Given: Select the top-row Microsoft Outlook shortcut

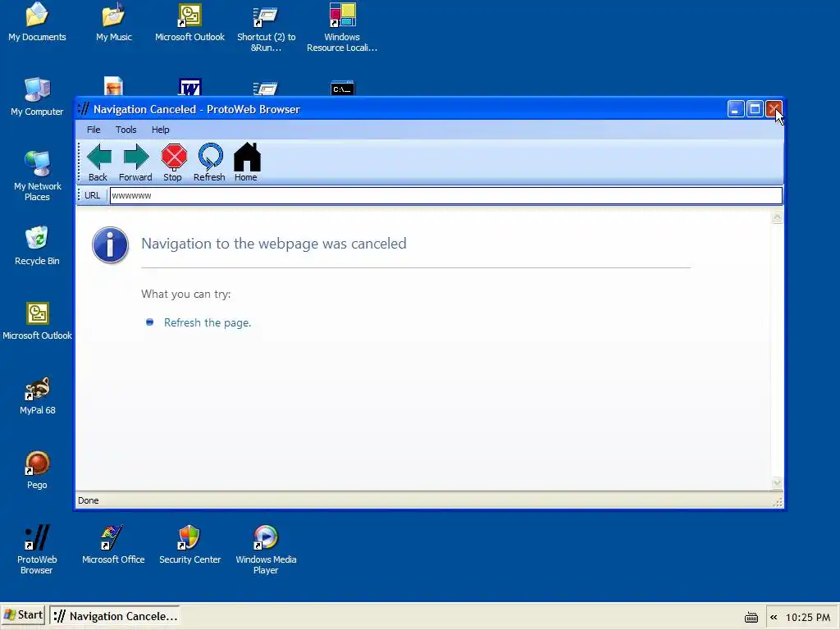Looking at the screenshot, I should [x=189, y=22].
